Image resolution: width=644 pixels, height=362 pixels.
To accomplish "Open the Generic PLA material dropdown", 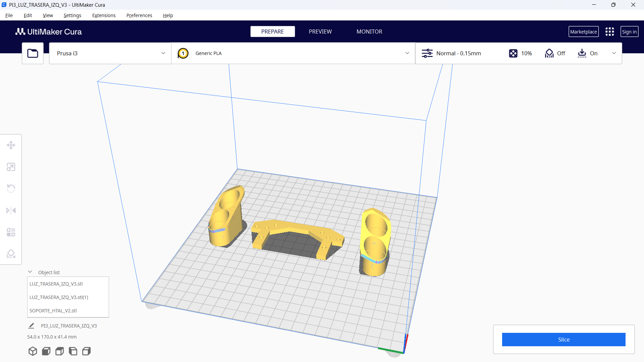I will pyautogui.click(x=293, y=53).
